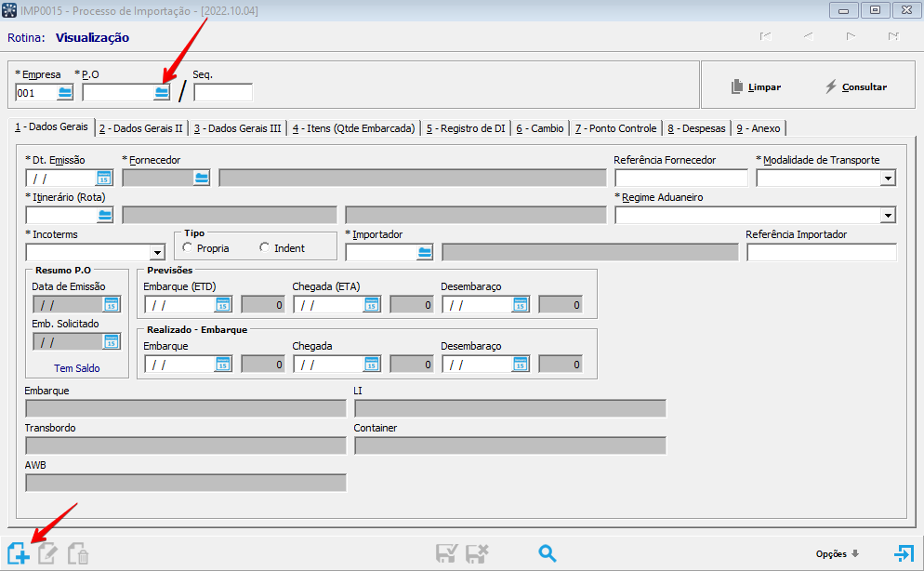Screen dimensions: 924x571
Task: Open the Itinerário (Rota) lookup icon
Action: click(x=105, y=215)
